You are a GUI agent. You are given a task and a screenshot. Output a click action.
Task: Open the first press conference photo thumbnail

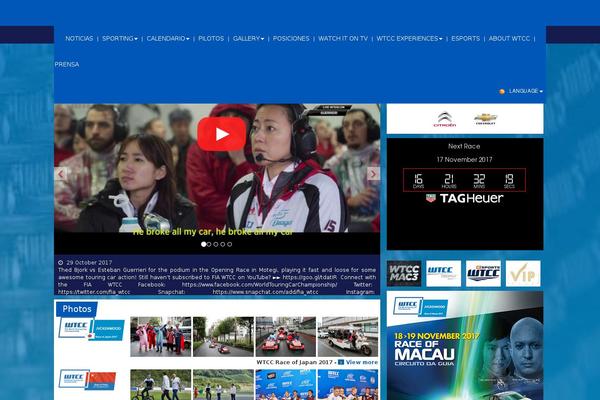tap(286, 385)
